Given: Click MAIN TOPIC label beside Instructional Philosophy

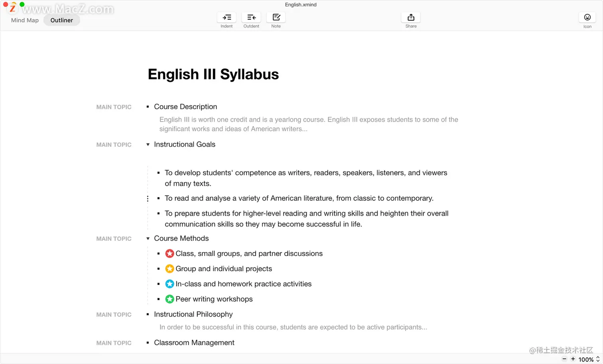Looking at the screenshot, I should coord(114,315).
